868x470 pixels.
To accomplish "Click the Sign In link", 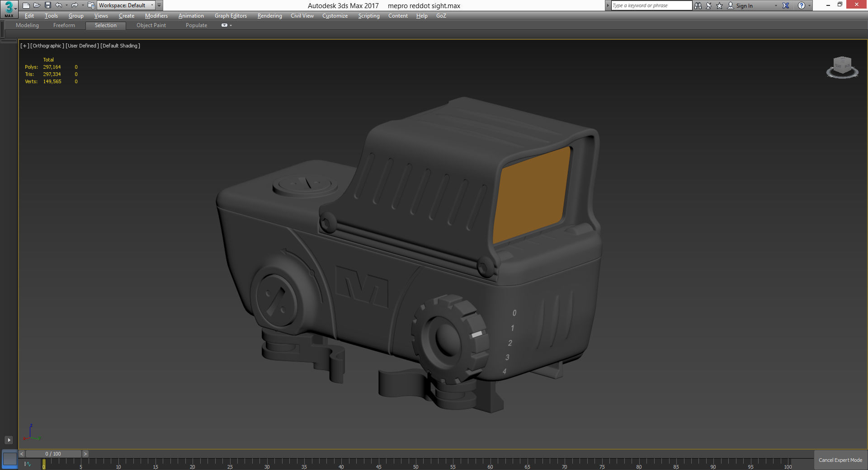I will (x=745, y=5).
